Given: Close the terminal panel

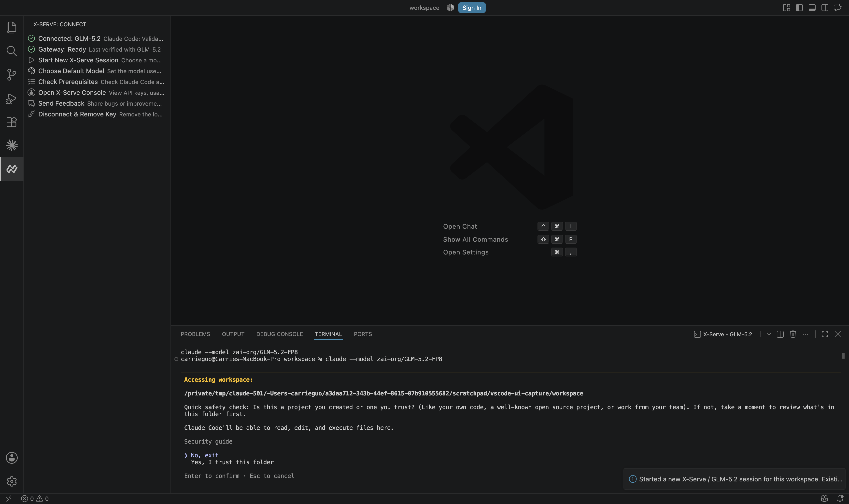Looking at the screenshot, I should 838,334.
